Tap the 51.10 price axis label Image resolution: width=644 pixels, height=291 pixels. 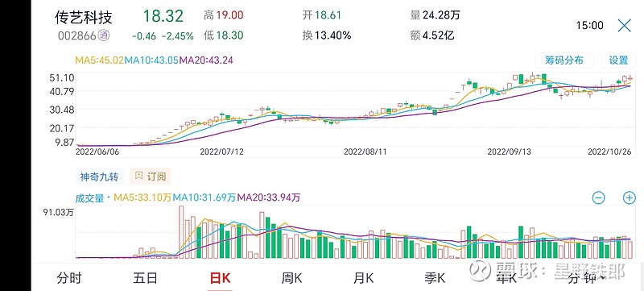(61, 77)
